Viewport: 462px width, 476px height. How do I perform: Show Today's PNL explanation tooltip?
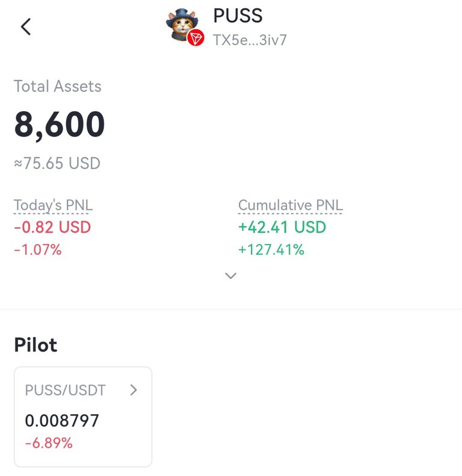tap(53, 205)
